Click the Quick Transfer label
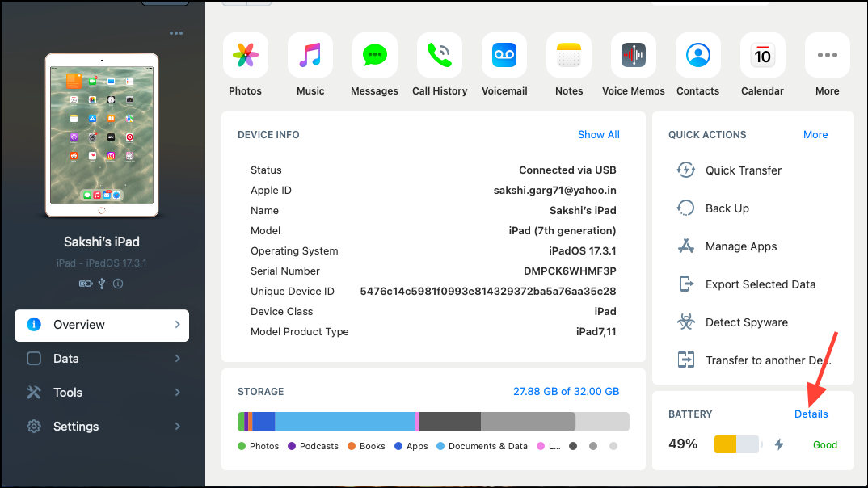 (744, 170)
